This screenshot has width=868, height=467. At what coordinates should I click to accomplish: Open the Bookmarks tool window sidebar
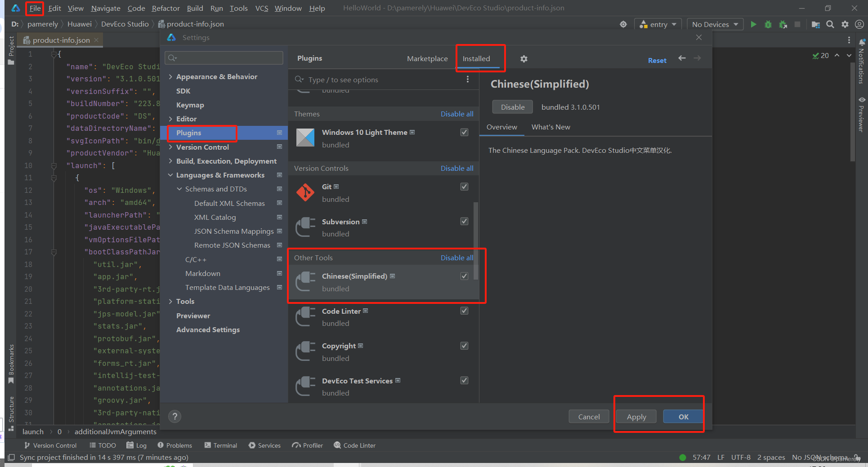point(11,364)
